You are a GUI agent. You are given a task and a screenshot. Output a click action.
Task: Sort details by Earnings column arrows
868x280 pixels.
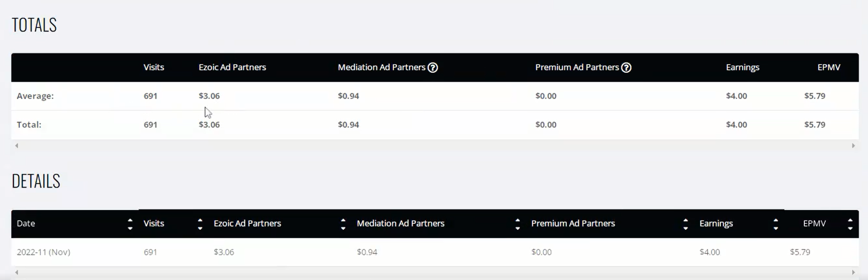click(x=775, y=224)
